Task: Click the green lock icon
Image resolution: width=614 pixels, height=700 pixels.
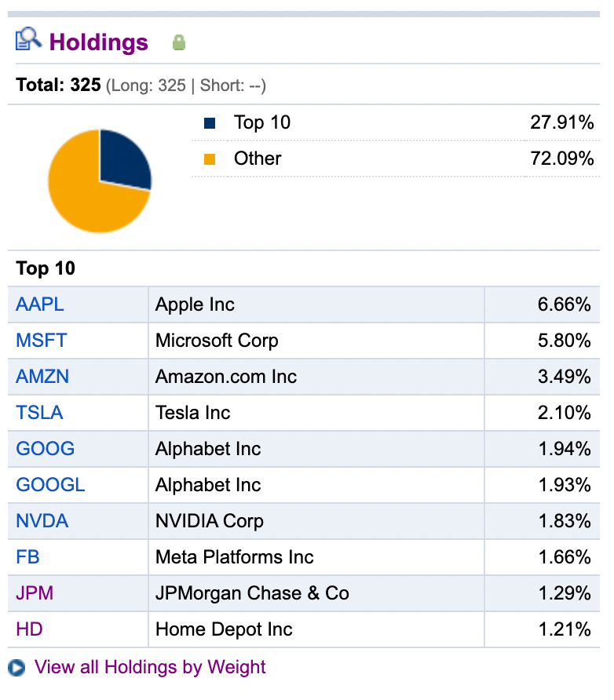Action: coord(178,43)
